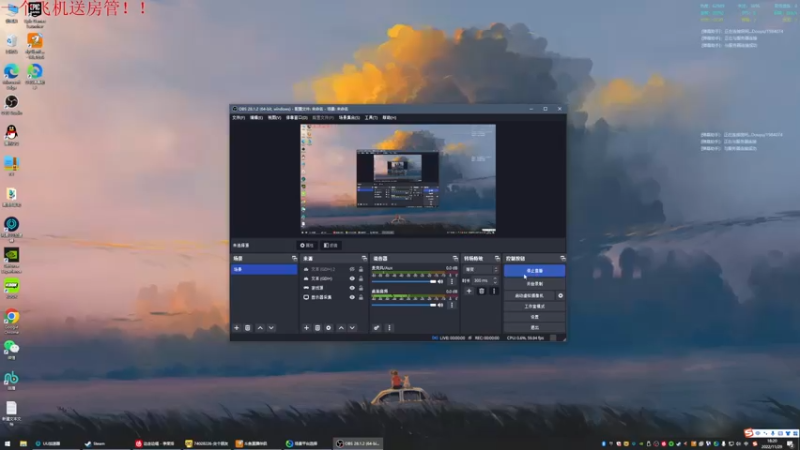Lock the first text source in Sources

(361, 269)
